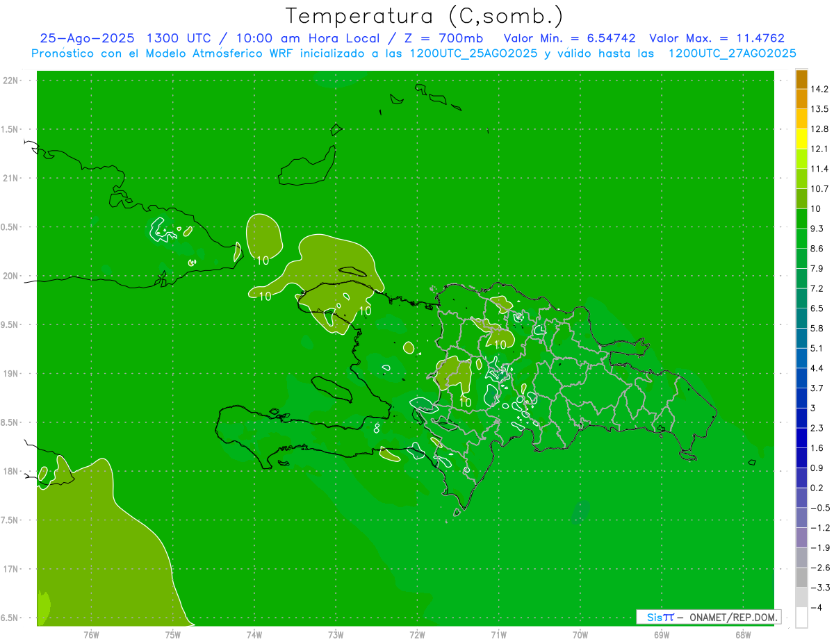
Task: Click the ONAMET/REP.DOM. logo box
Action: click(x=709, y=617)
